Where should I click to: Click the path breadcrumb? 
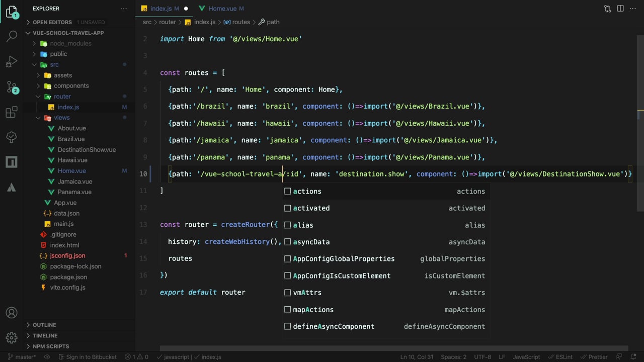pyautogui.click(x=269, y=22)
